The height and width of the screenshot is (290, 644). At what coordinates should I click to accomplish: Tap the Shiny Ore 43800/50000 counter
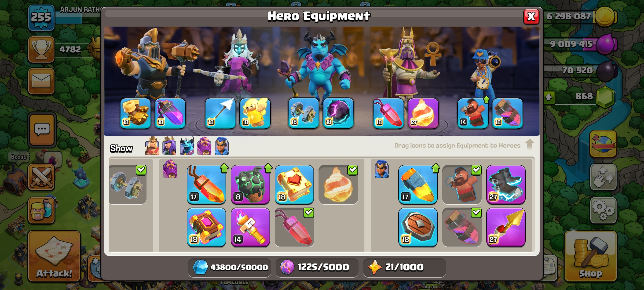tap(230, 267)
